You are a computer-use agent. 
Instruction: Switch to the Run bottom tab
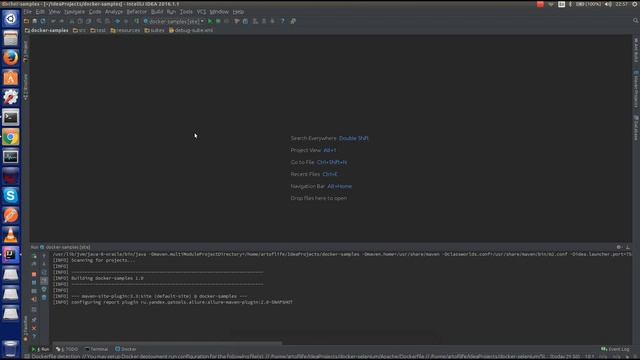(40, 349)
